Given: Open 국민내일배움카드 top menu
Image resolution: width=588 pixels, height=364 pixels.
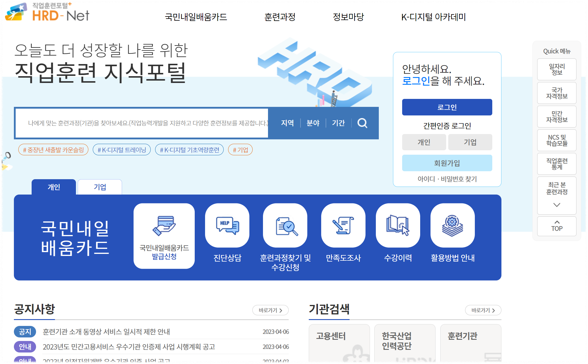Looking at the screenshot, I should click(196, 17).
